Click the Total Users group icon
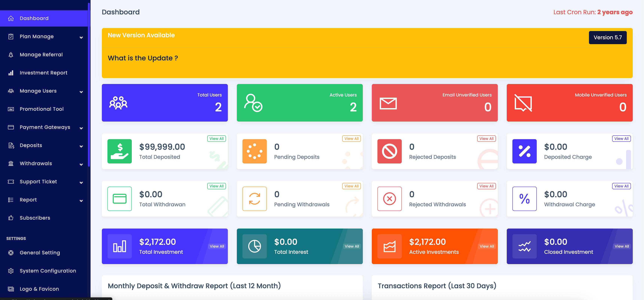The image size is (644, 300). click(118, 103)
